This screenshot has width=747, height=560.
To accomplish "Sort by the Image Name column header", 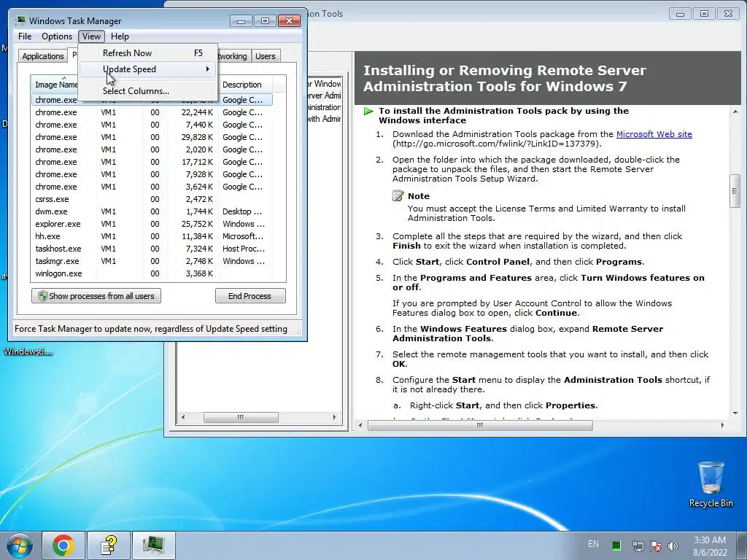I will pos(55,85).
